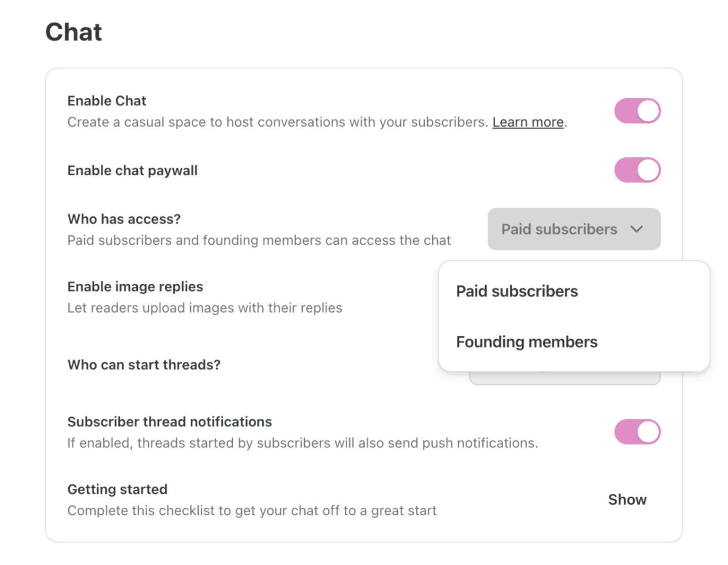Show the Getting started checklist
Image resolution: width=728 pixels, height=565 pixels.
pyautogui.click(x=627, y=500)
